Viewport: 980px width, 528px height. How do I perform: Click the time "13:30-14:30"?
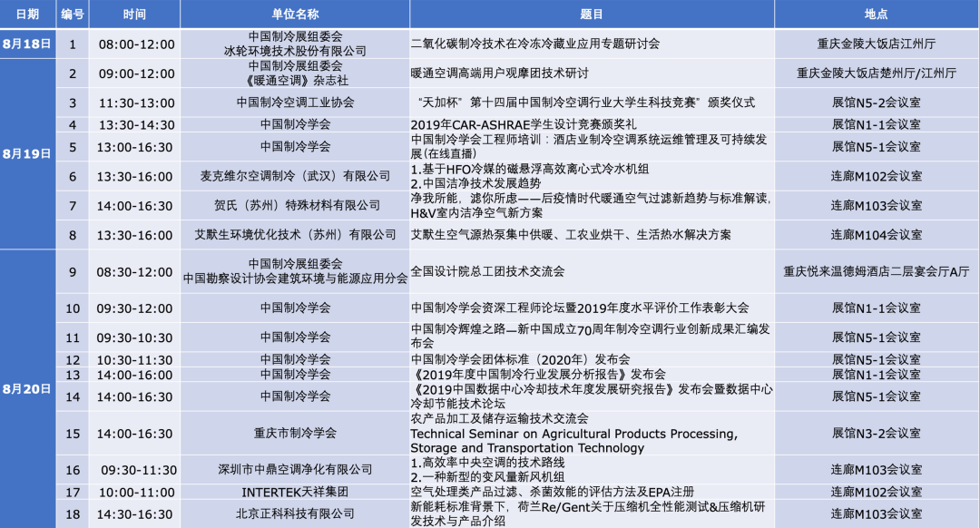(136, 125)
